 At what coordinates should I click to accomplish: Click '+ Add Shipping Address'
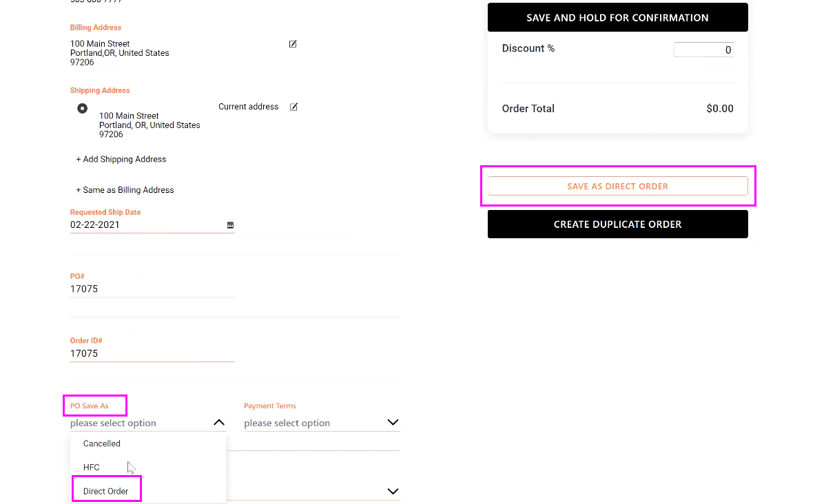(121, 159)
